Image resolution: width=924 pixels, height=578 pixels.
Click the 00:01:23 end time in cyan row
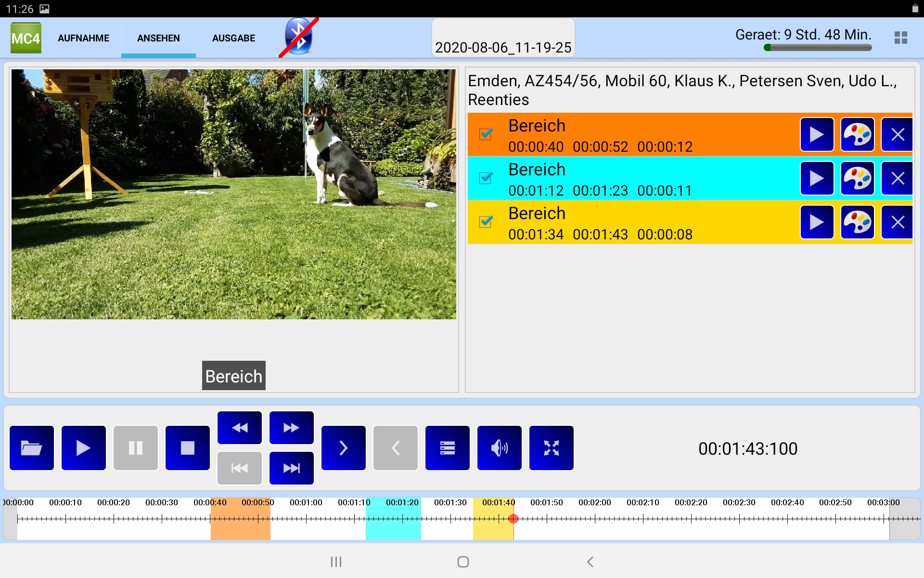(600, 191)
